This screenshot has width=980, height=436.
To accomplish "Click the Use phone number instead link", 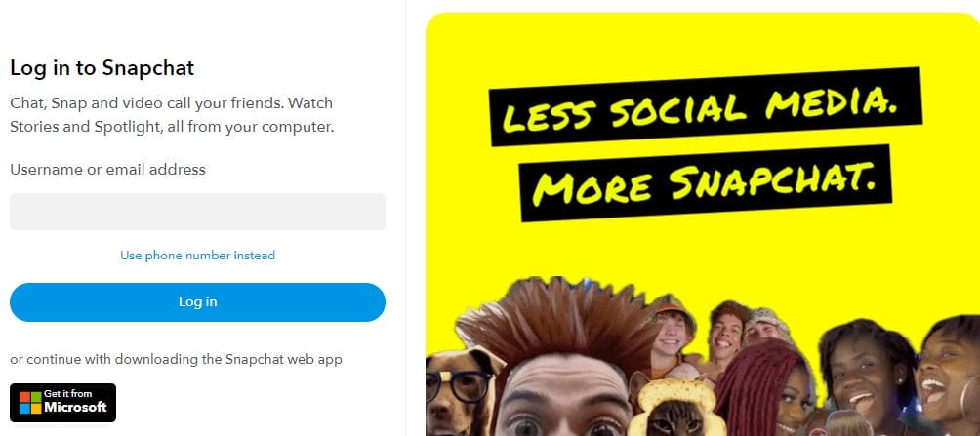I will (197, 255).
